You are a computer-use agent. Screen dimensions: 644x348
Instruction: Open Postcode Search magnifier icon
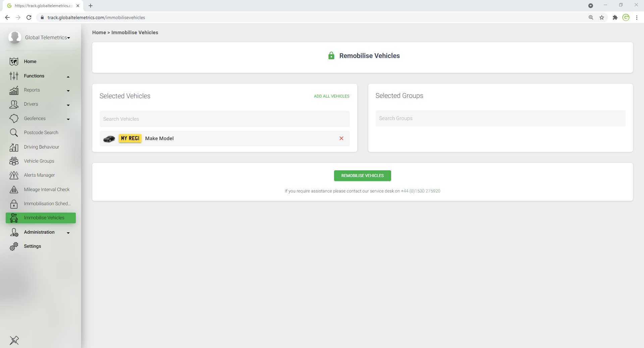14,133
